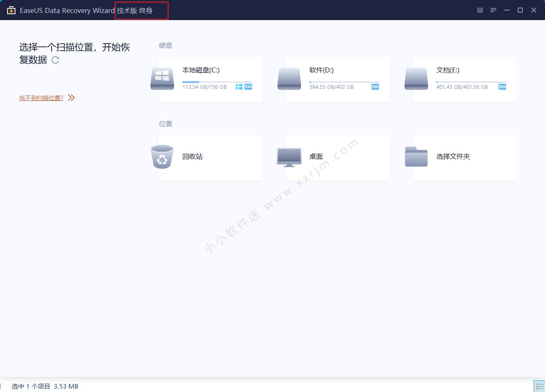Click the 软件(D:) drive icon
This screenshot has height=392, width=545.
(289, 79)
